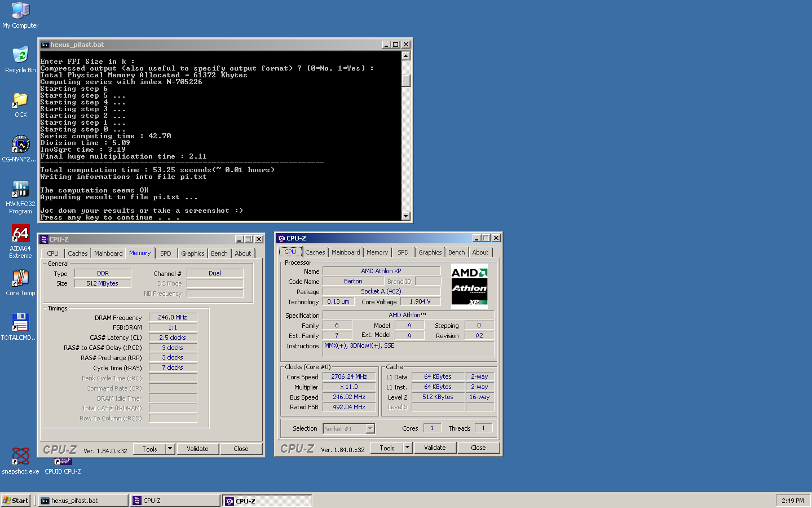Screen dimensions: 812x508
Task: Click the Rated FSB value 492.04 MHz
Action: (349, 407)
